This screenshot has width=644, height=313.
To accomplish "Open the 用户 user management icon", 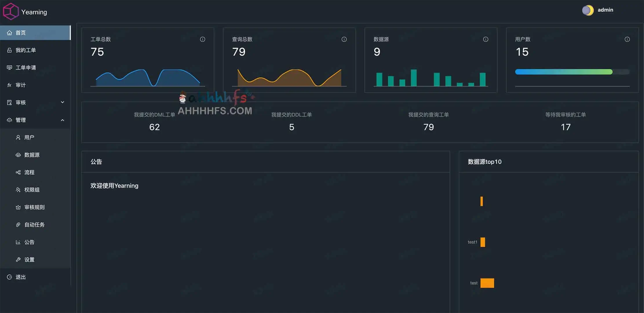I will tap(18, 137).
